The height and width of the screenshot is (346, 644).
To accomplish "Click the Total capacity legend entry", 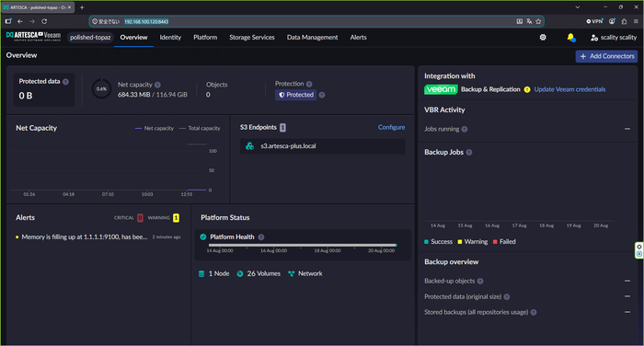I will 200,129.
